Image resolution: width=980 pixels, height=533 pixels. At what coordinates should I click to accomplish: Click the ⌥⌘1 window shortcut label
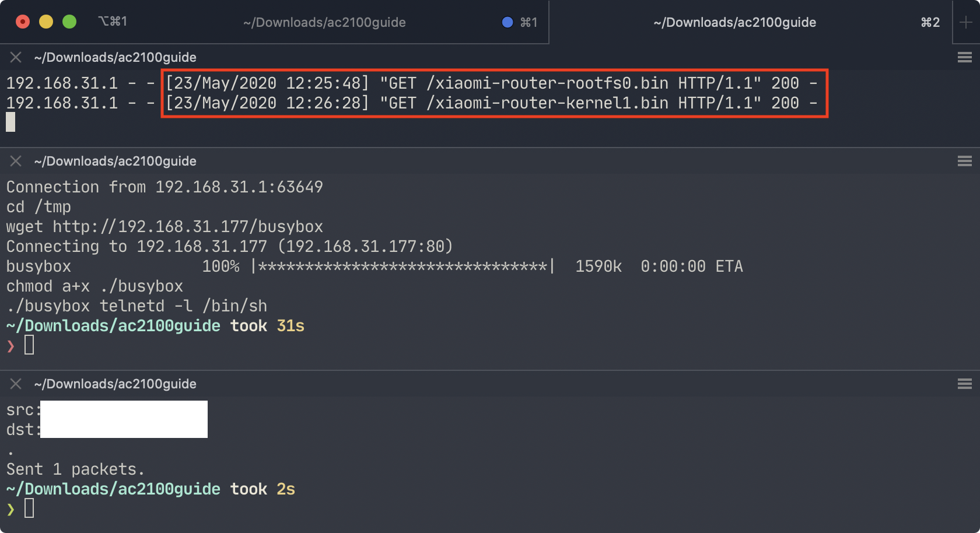pyautogui.click(x=113, y=22)
